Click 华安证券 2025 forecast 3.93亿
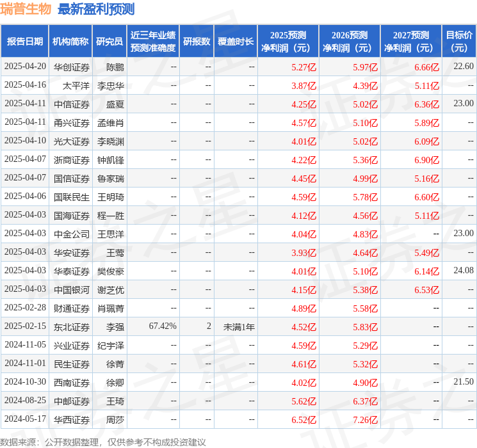This screenshot has width=477, height=448. (x=303, y=252)
